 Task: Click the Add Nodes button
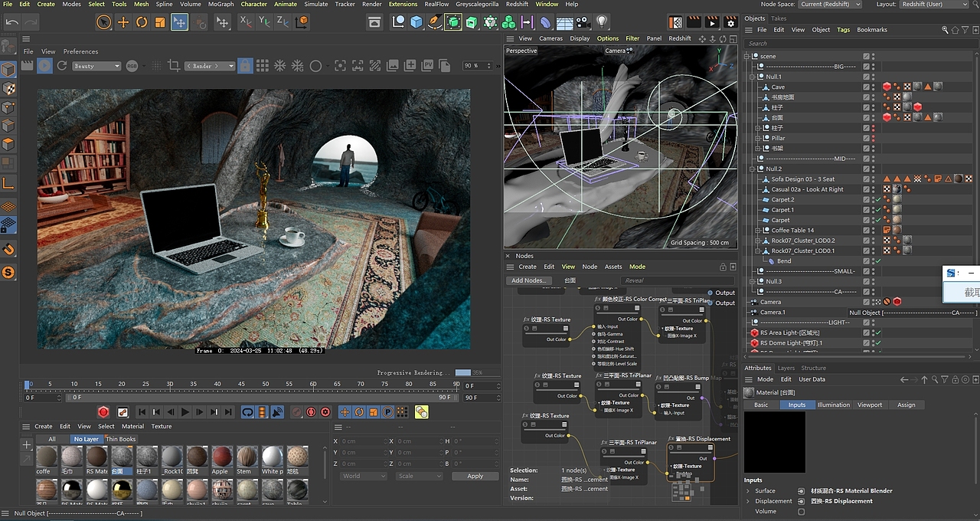[529, 280]
